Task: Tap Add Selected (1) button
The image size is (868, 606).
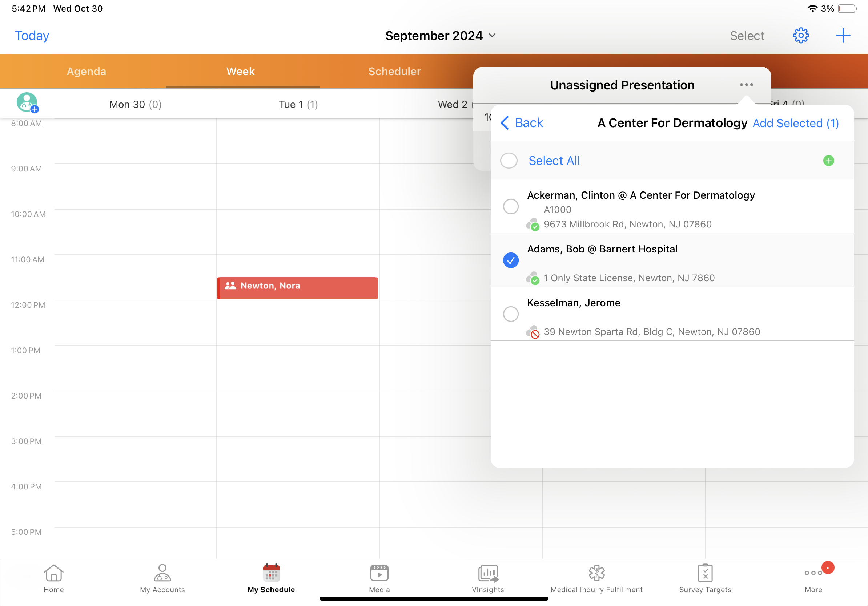Action: point(795,123)
